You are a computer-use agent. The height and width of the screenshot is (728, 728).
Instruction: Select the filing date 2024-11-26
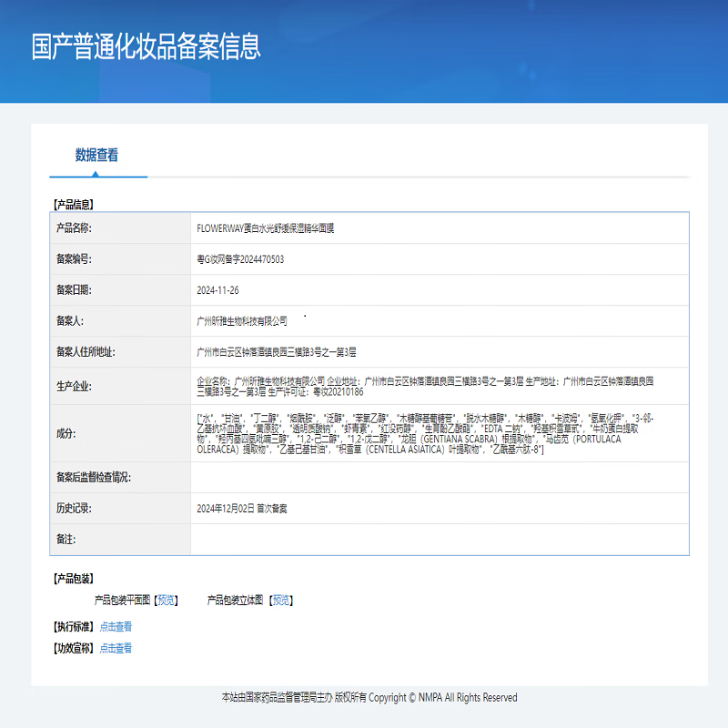click(x=217, y=290)
